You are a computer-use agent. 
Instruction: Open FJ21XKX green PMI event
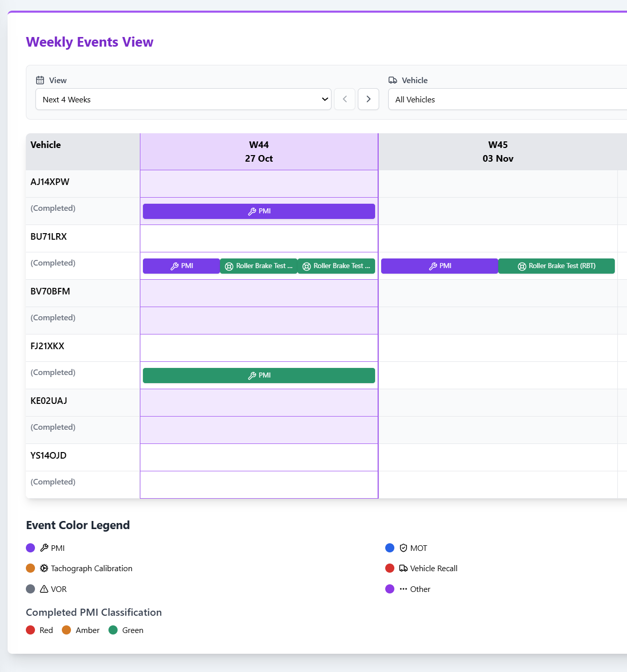point(259,376)
